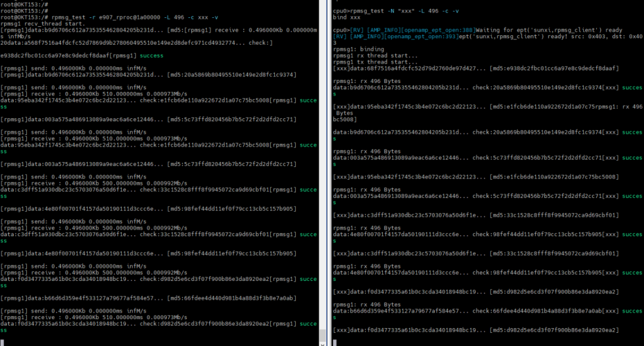This screenshot has height=346, width=644.
Task: Click 'rpmsg1 tx thread start...' line
Action: (x=375, y=62)
